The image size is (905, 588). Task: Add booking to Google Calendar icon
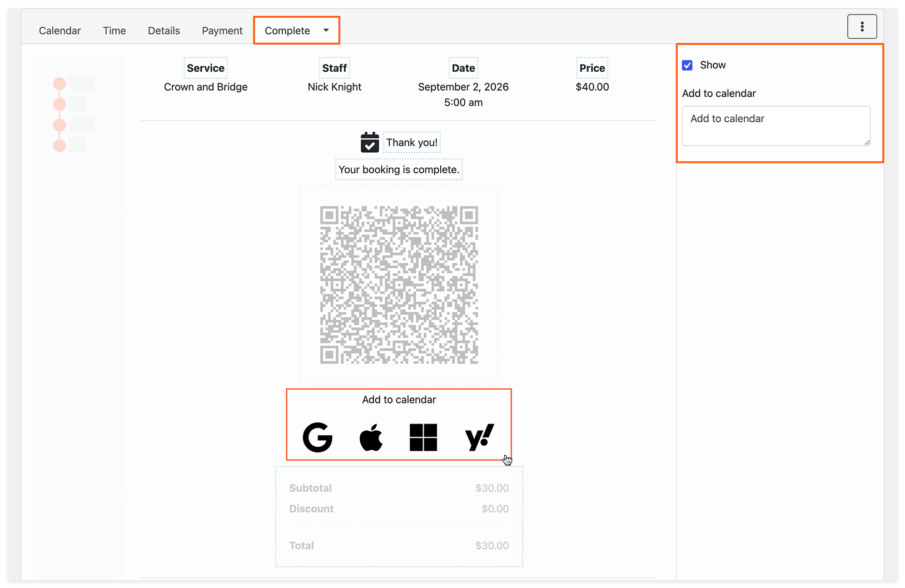[317, 437]
